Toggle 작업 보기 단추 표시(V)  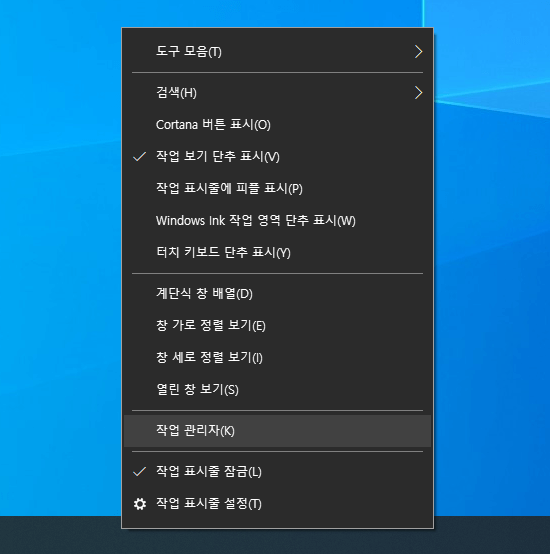[277, 157]
